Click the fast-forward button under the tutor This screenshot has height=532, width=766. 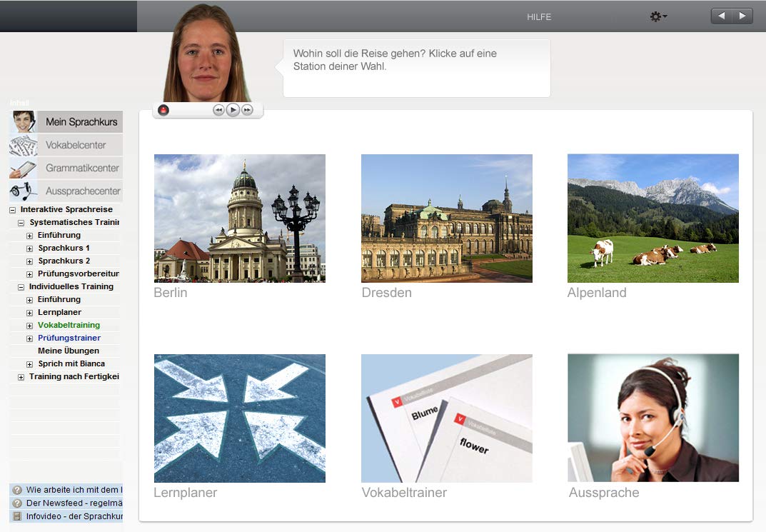(x=248, y=111)
